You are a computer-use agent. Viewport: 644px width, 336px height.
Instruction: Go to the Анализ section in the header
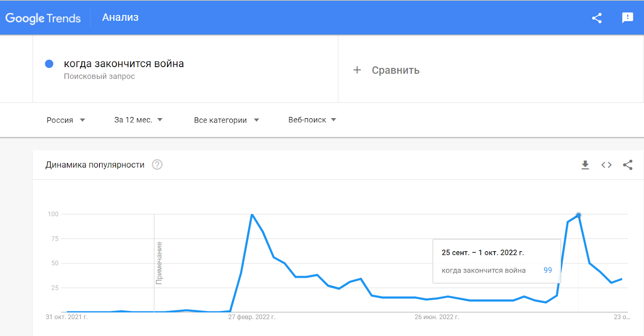pos(120,17)
